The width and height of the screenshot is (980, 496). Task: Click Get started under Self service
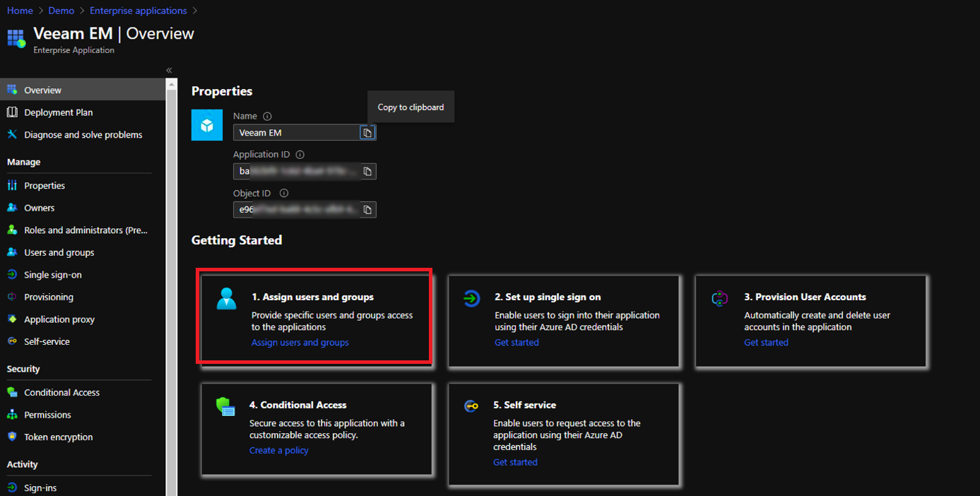click(x=515, y=462)
